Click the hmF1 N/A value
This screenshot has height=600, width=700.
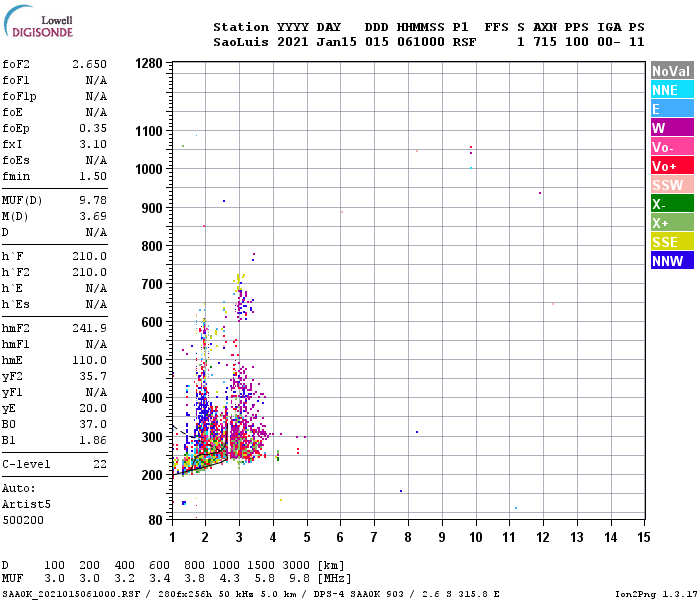pyautogui.click(x=96, y=344)
